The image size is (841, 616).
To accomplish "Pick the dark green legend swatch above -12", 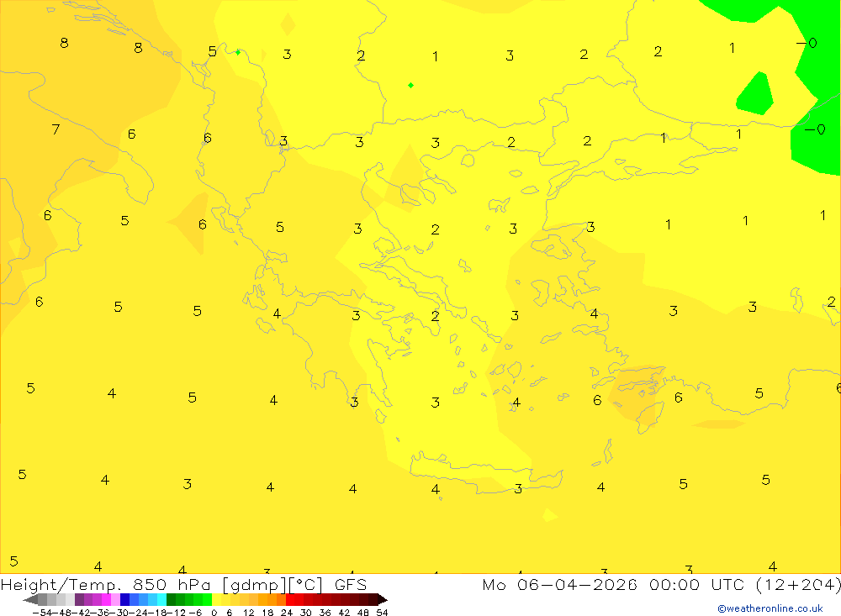I will coord(171,599).
